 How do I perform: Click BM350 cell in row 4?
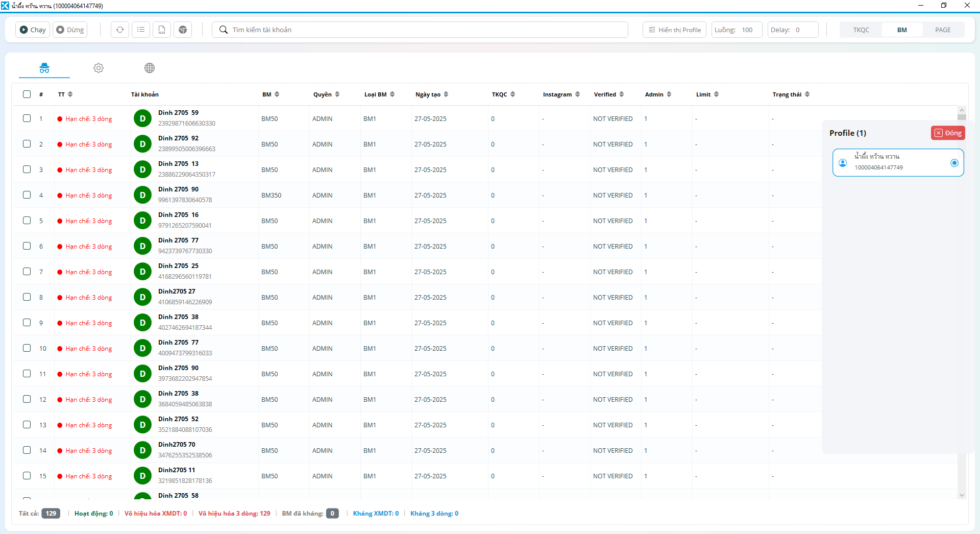[271, 196]
